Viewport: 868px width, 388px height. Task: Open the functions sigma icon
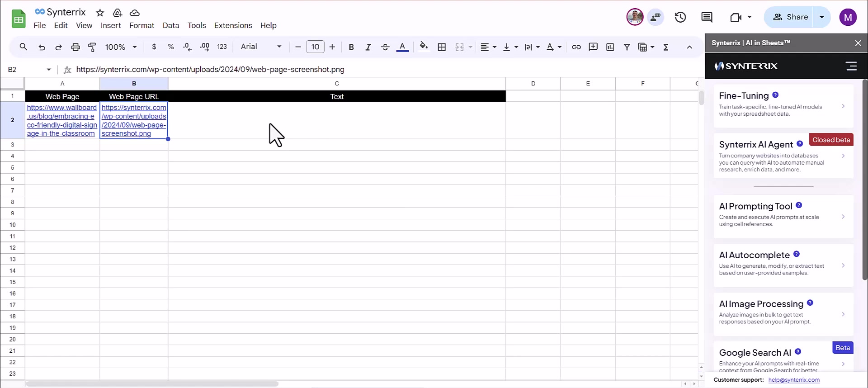coord(666,47)
